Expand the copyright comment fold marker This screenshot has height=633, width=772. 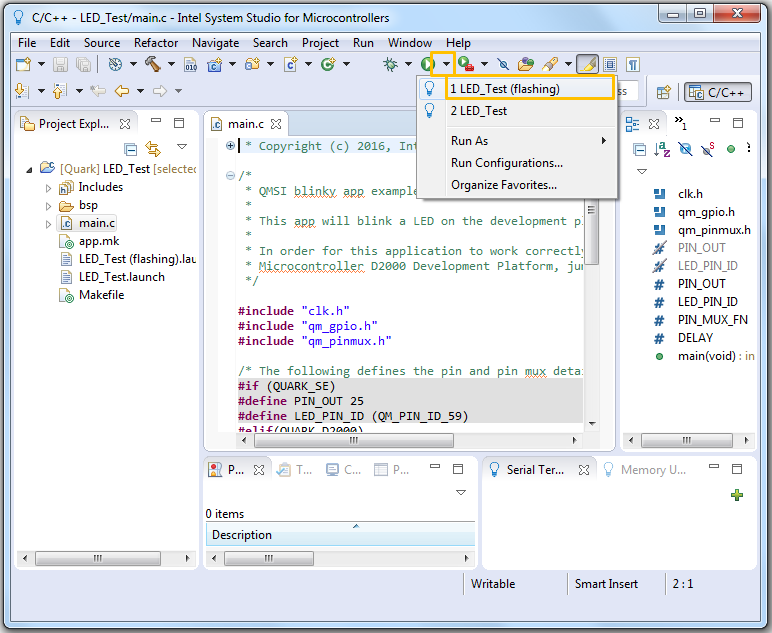[x=230, y=146]
